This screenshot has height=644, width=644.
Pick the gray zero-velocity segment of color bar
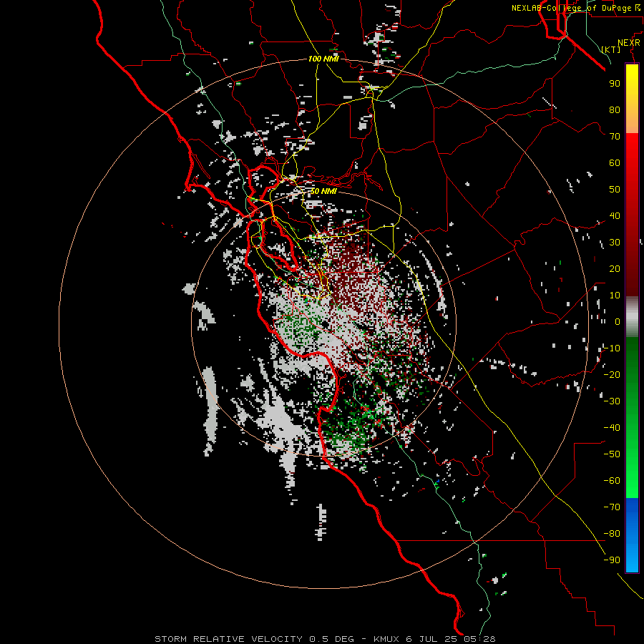(x=632, y=317)
